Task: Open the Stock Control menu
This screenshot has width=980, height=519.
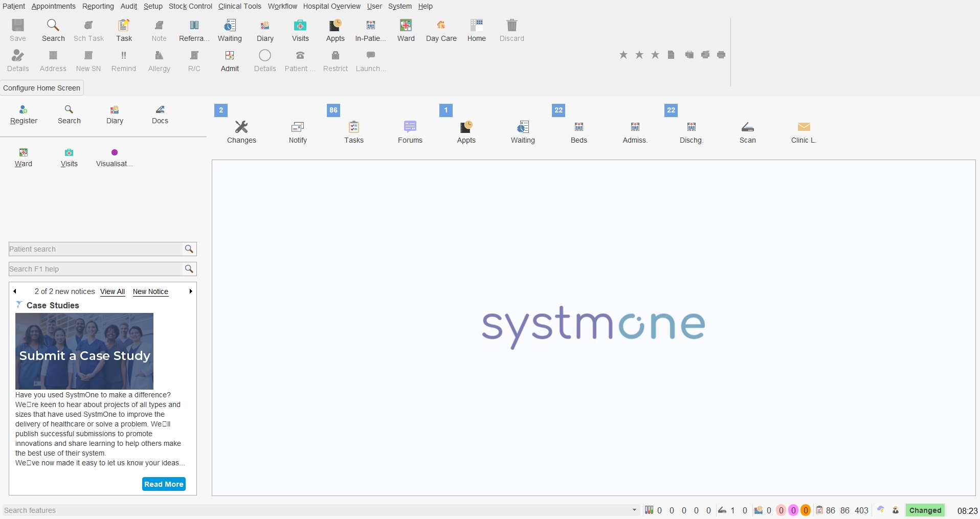Action: click(x=190, y=6)
